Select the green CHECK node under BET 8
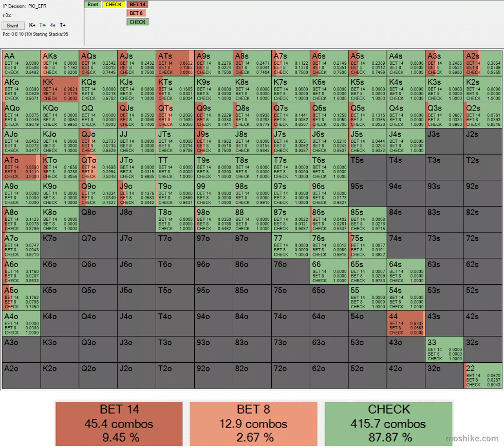 click(138, 22)
